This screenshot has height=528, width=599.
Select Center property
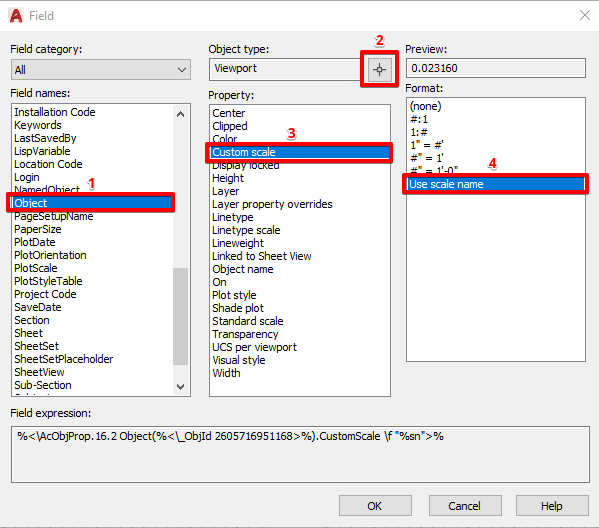[228, 113]
